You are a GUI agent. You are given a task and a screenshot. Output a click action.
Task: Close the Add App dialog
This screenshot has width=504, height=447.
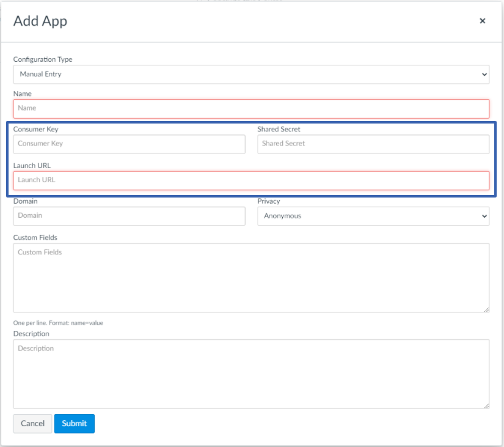tap(482, 21)
